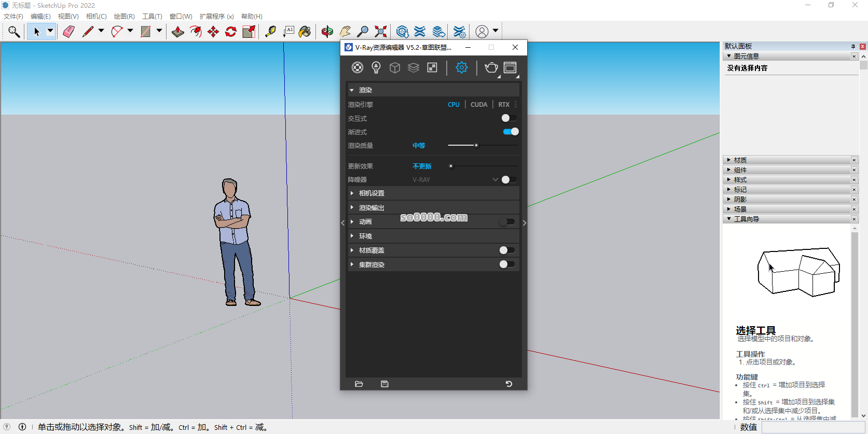868x434 pixels.
Task: Activate the Tape Measure tool
Action: coord(270,32)
